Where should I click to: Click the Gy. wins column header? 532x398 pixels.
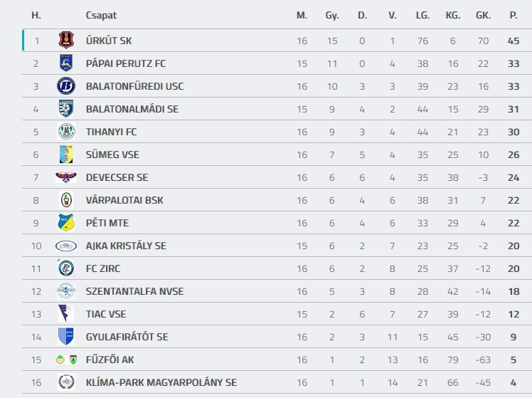coord(332,15)
